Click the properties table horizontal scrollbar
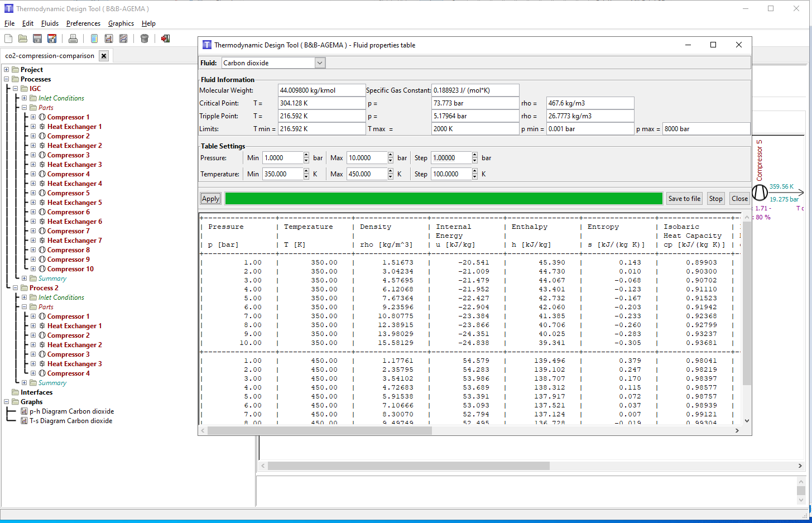The image size is (812, 523). [320, 430]
